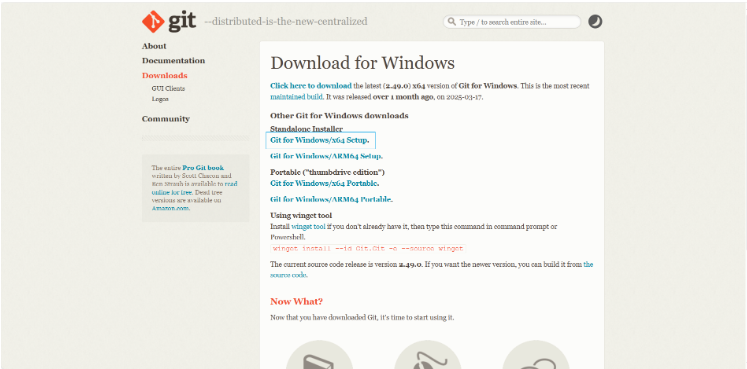Viewport: 747px width, 369px height.
Task: Open the Community section
Action: click(166, 119)
